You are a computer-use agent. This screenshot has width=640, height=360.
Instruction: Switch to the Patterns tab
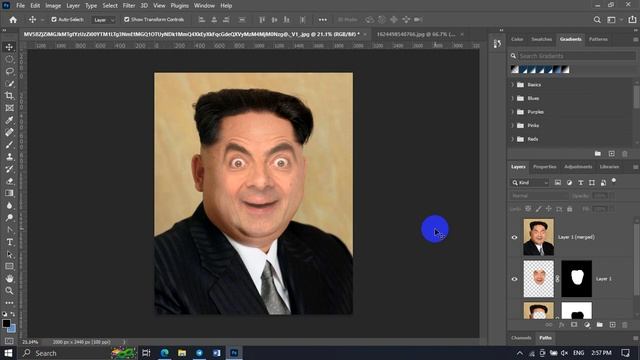point(598,39)
